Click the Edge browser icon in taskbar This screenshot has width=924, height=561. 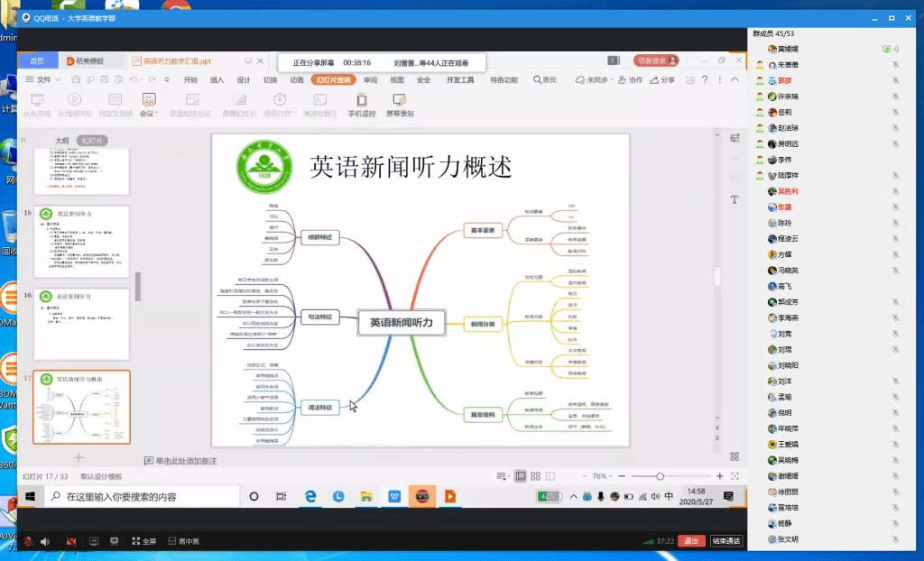pos(310,496)
